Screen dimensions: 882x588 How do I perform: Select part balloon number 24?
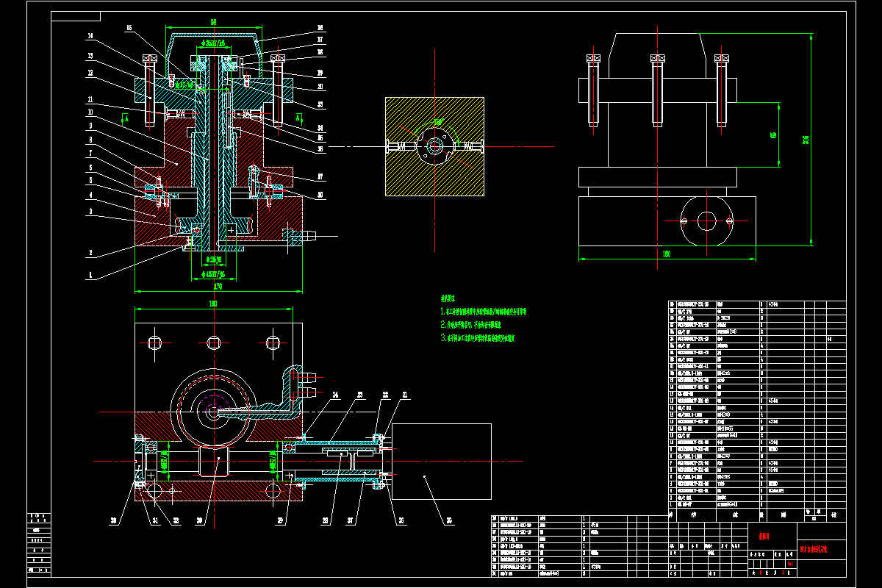pos(335,395)
